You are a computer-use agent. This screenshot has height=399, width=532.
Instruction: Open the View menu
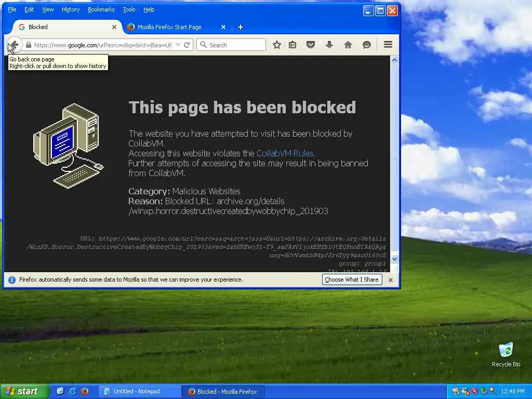tap(48, 9)
